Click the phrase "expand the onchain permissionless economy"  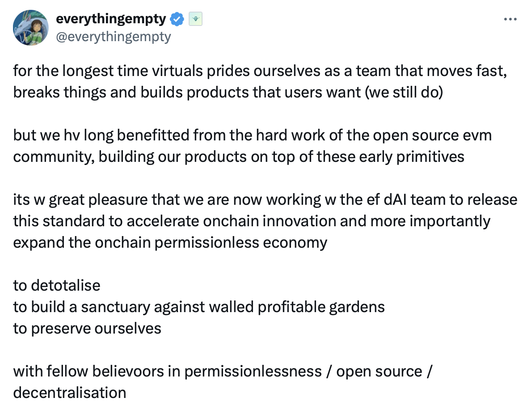click(170, 242)
